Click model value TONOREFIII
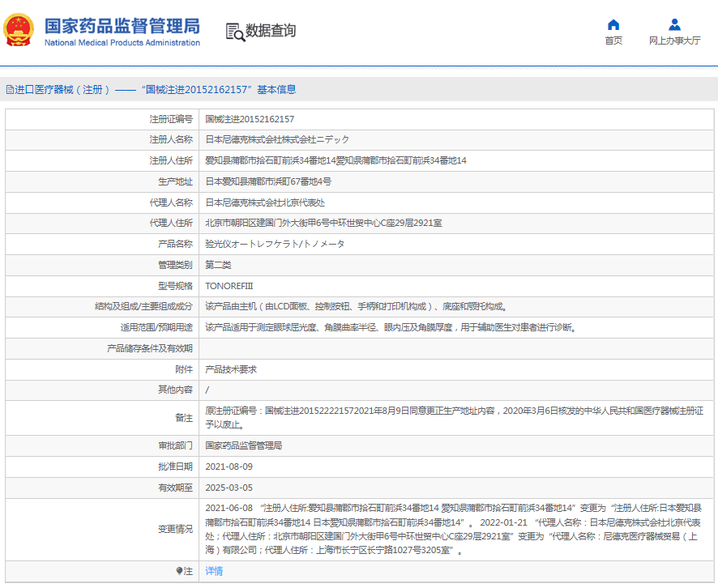Image resolution: width=718 pixels, height=588 pixels. 229,286
